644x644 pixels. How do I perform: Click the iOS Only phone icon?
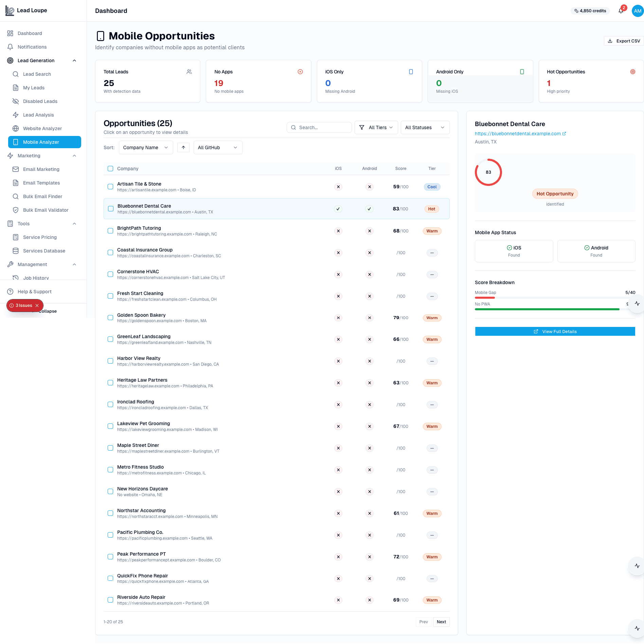pyautogui.click(x=411, y=72)
